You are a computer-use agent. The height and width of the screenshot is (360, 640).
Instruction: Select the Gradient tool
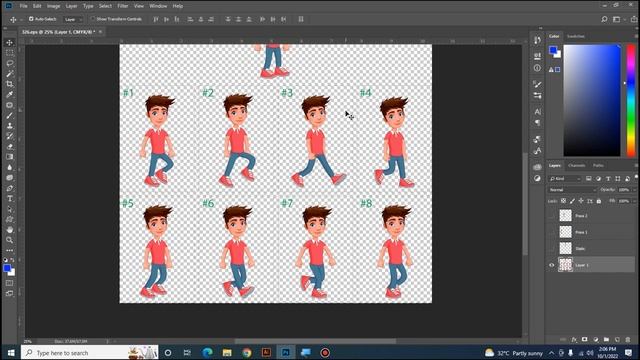(x=9, y=157)
